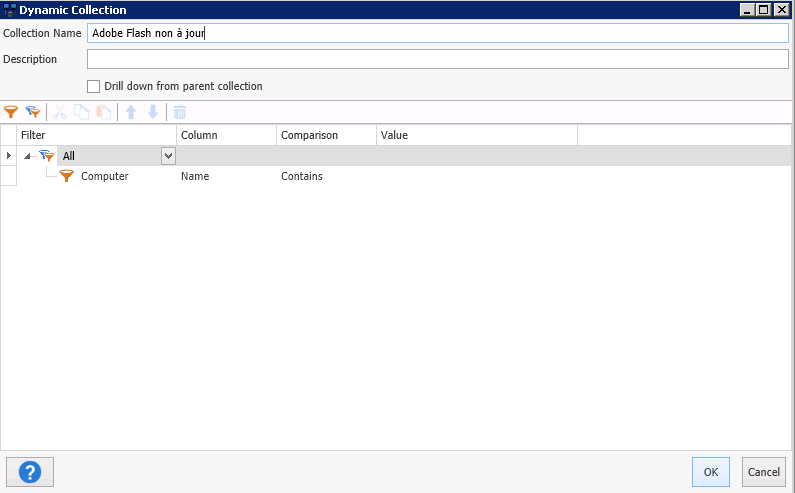Click the Cut scissors toolbar icon

point(60,112)
